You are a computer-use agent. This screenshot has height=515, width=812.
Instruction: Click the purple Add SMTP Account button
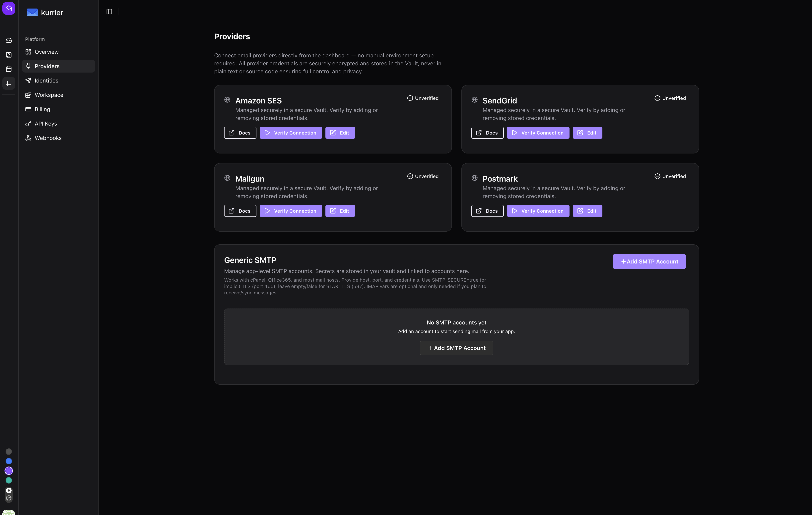click(649, 261)
